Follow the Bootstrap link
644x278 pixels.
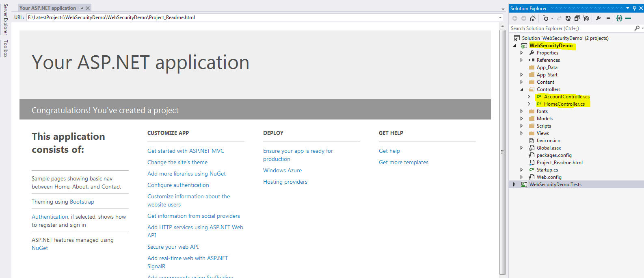tap(82, 202)
